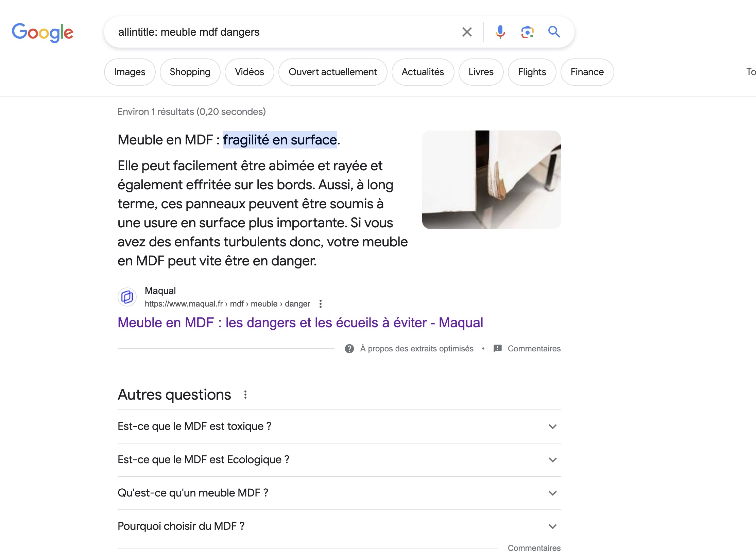Click the magnifying glass search button

554,32
